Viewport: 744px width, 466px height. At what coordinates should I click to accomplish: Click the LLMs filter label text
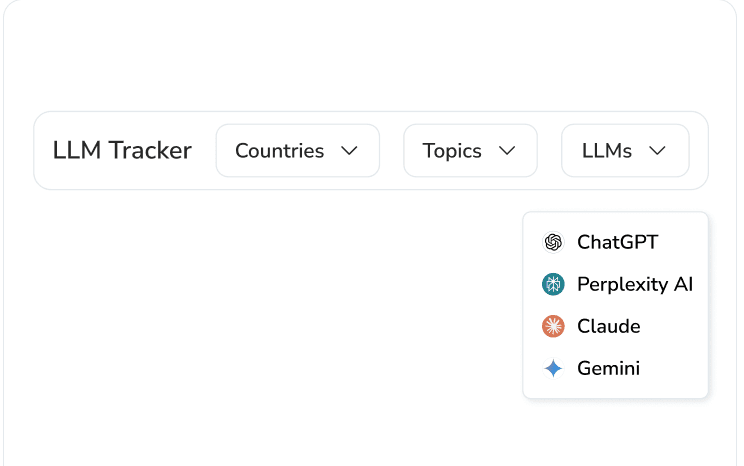pos(607,151)
